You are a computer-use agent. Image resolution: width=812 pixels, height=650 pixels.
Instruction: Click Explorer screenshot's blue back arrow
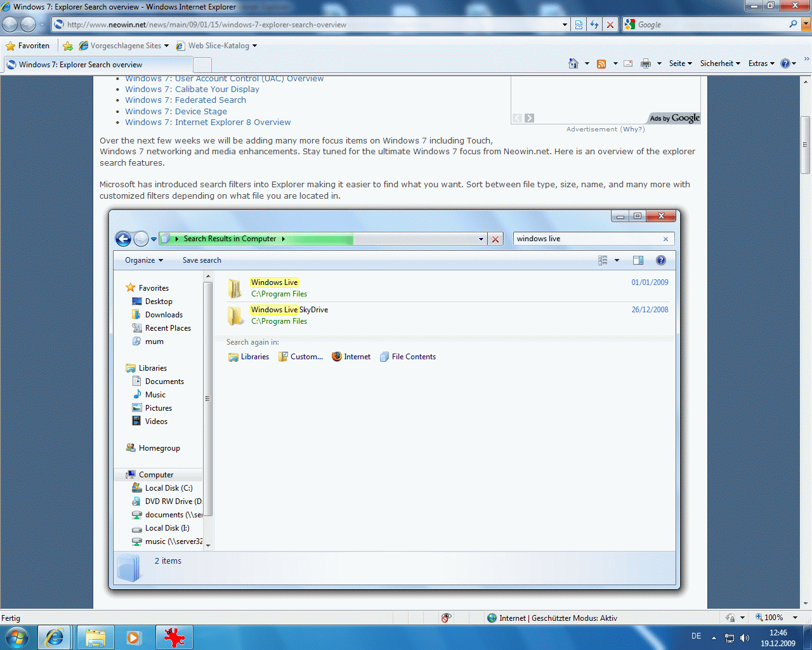point(123,239)
